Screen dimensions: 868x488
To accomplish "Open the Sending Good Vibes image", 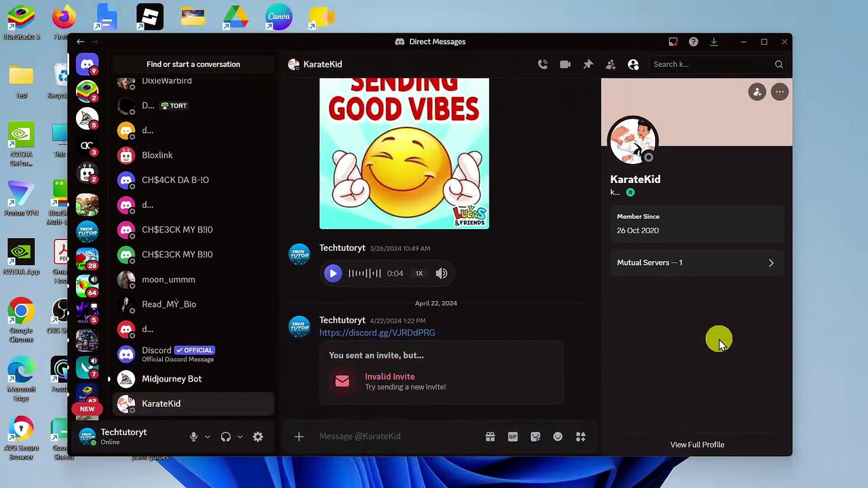I will (x=404, y=154).
